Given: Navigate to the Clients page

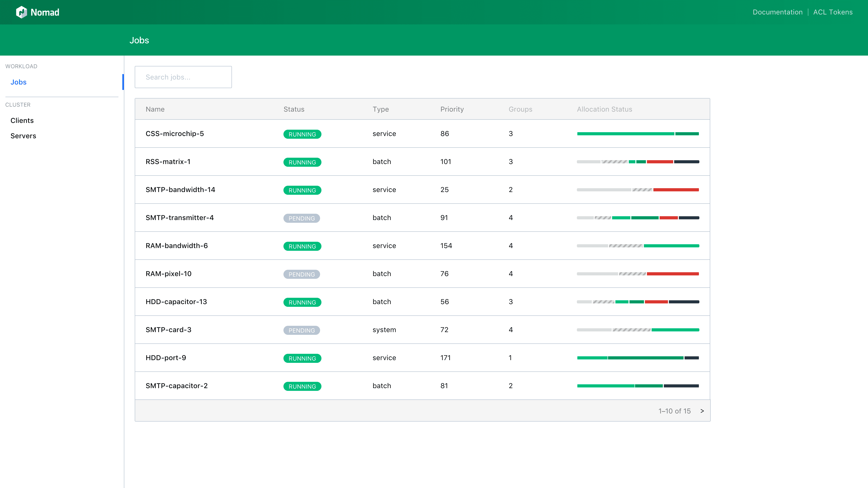Looking at the screenshot, I should pyautogui.click(x=22, y=120).
